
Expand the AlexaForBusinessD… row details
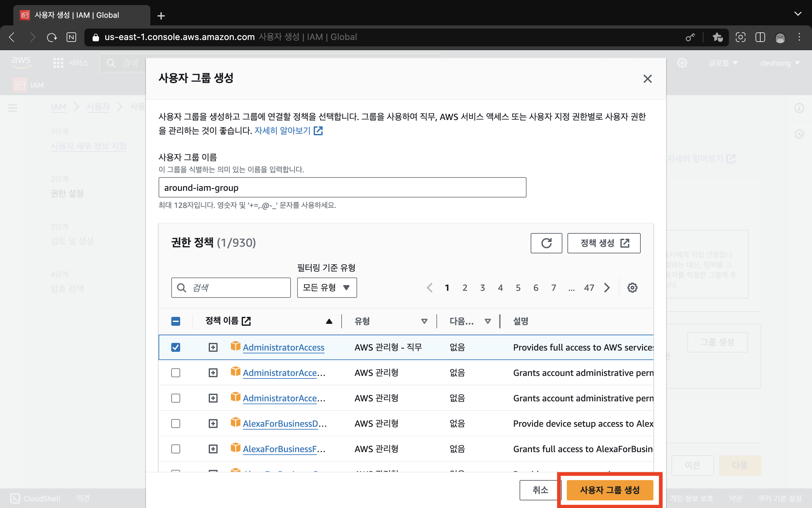click(x=213, y=423)
